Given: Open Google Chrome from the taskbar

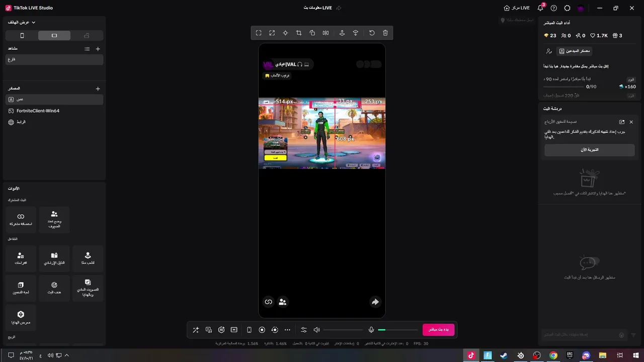Looking at the screenshot, I should [553, 355].
